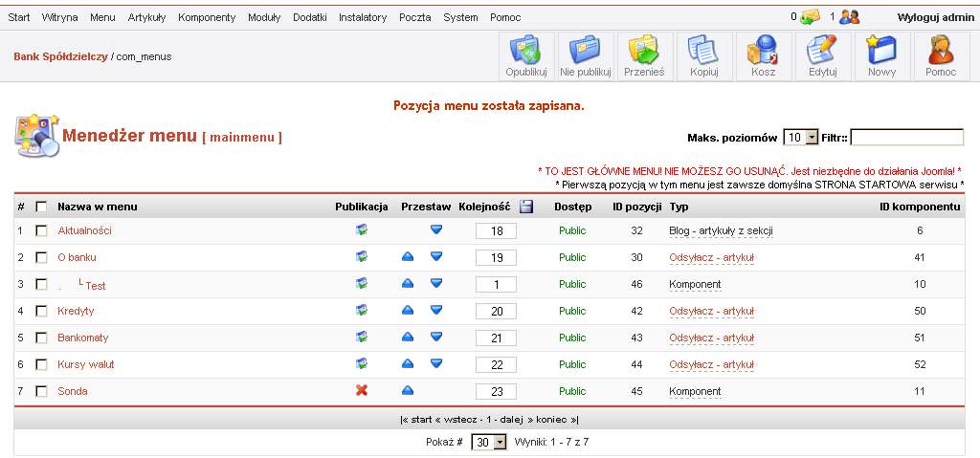Open the Aktualności menu item link
The image size is (980, 458).
[84, 230]
